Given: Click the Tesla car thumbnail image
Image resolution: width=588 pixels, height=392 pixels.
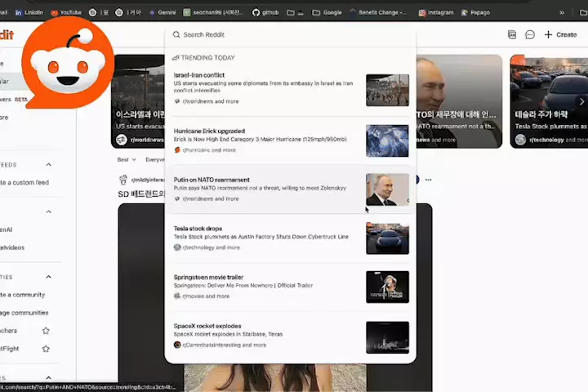Looking at the screenshot, I should 387,238.
